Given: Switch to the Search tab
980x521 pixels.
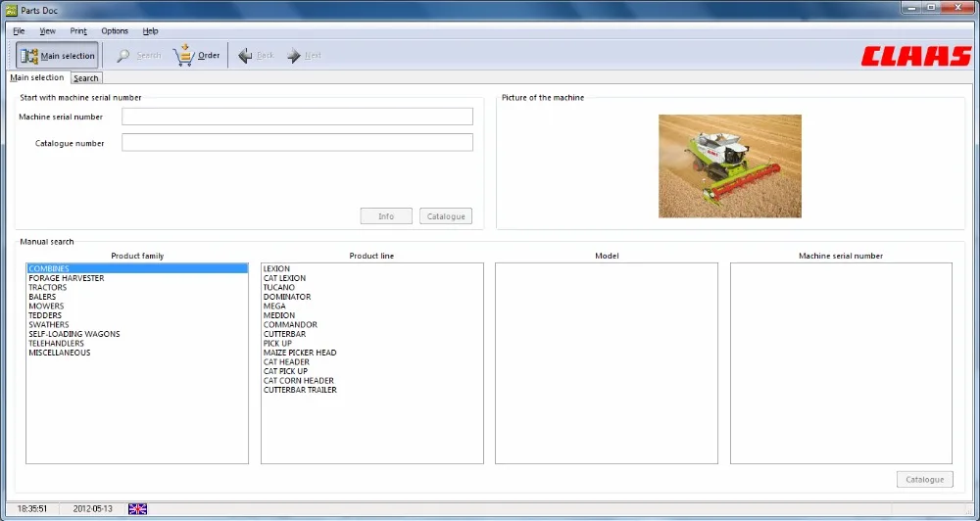Looking at the screenshot, I should click(x=85, y=78).
